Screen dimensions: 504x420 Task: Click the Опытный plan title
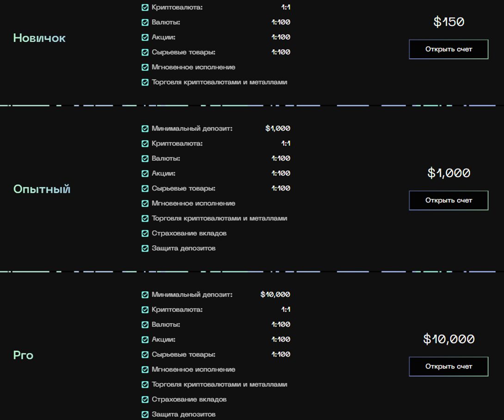42,189
